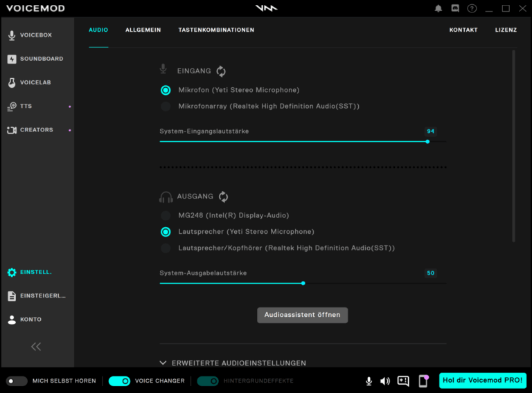Open notifications bell
Viewport: 532px width, 393px height.
point(438,8)
